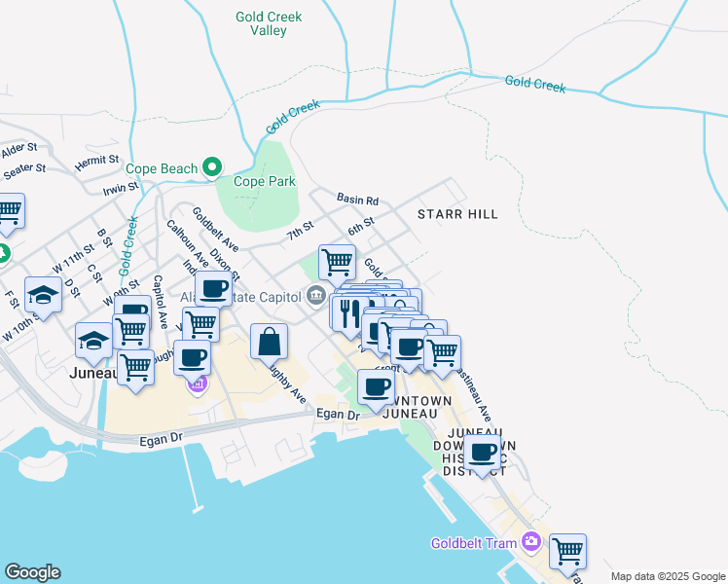Select the 'Goldbelt Ave' street label

(215, 230)
